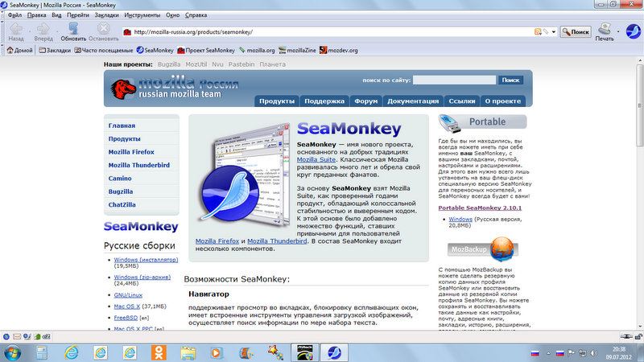Open Odnoklassniki from the taskbar
The width and height of the screenshot is (644, 362).
pos(159,352)
